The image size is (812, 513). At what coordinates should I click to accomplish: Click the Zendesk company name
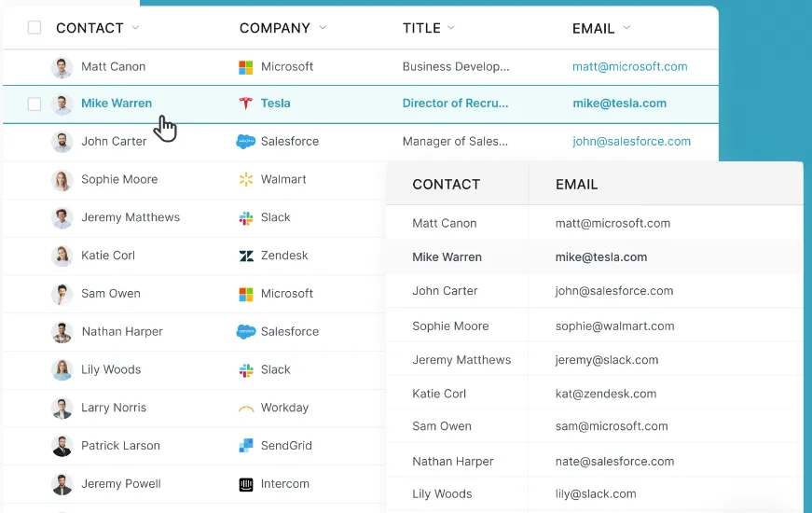(x=284, y=256)
